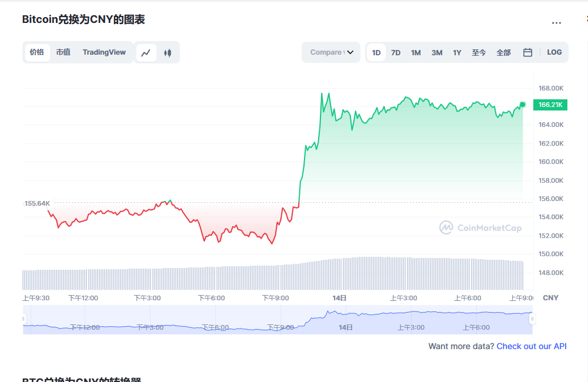Switch to the 市值 tab
The image size is (588, 382).
(x=63, y=52)
